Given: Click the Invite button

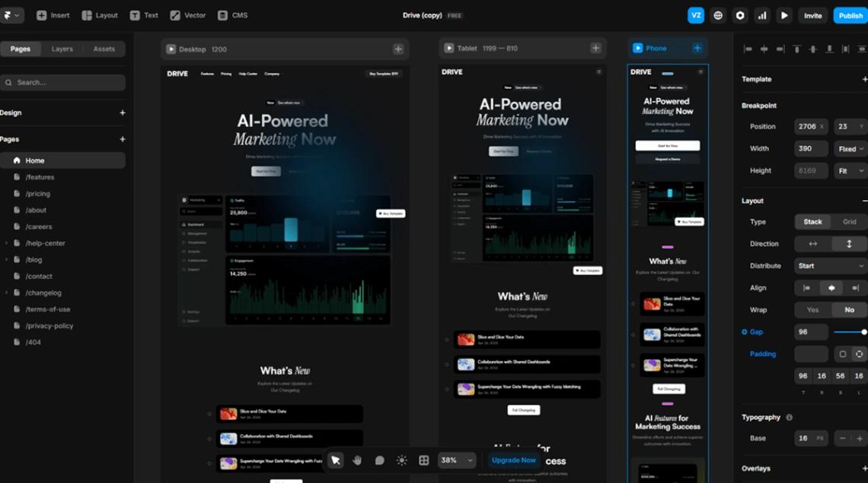Looking at the screenshot, I should click(812, 15).
